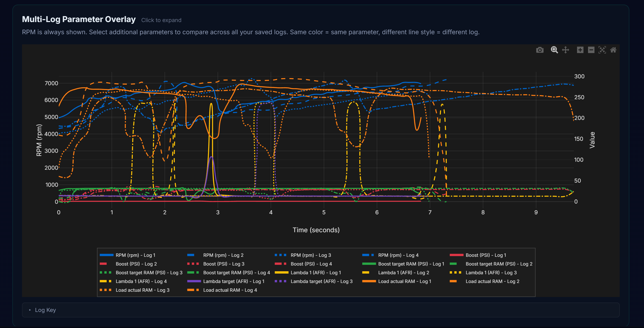Click the Multi-Log Parameter Overlay heading
The width and height of the screenshot is (644, 328).
tap(79, 19)
